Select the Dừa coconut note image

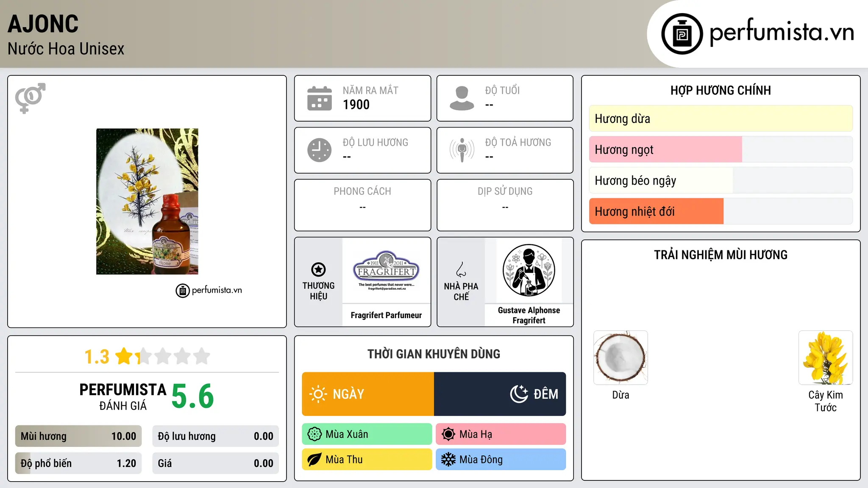(x=620, y=358)
